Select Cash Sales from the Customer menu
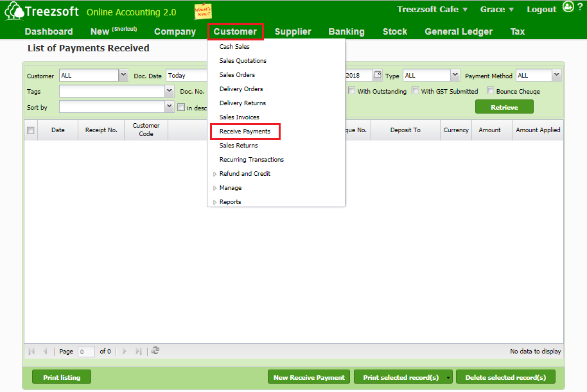587x392 pixels. (x=234, y=46)
